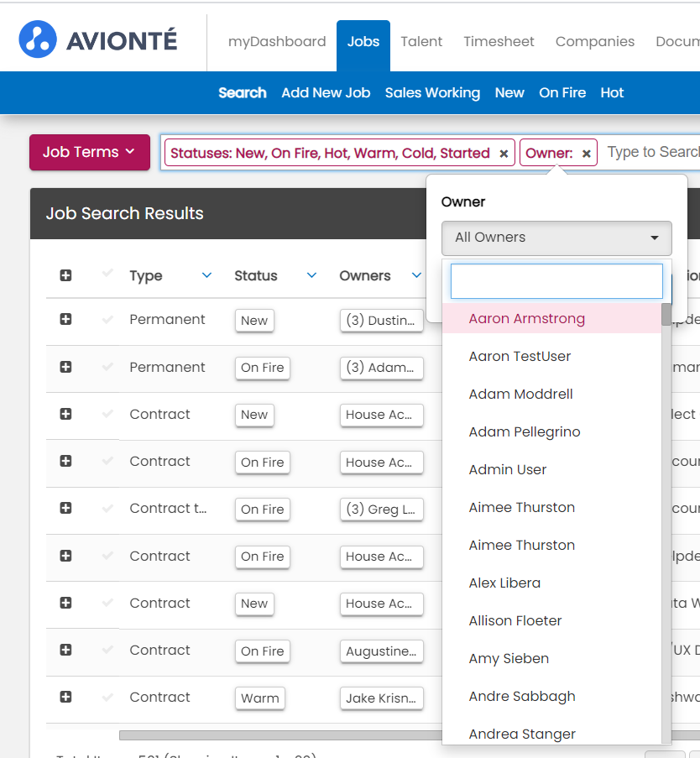The height and width of the screenshot is (758, 700).
Task: Switch to the Talent tab
Action: 421,41
